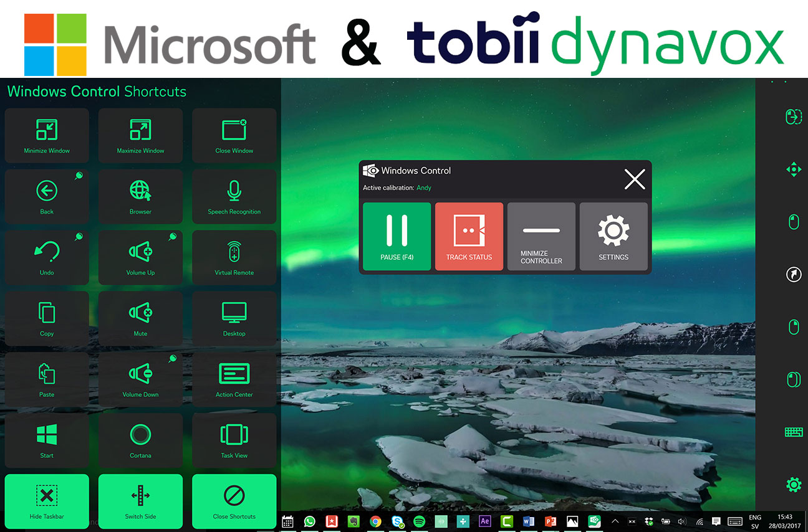Click the active calibration name Andy

click(424, 188)
